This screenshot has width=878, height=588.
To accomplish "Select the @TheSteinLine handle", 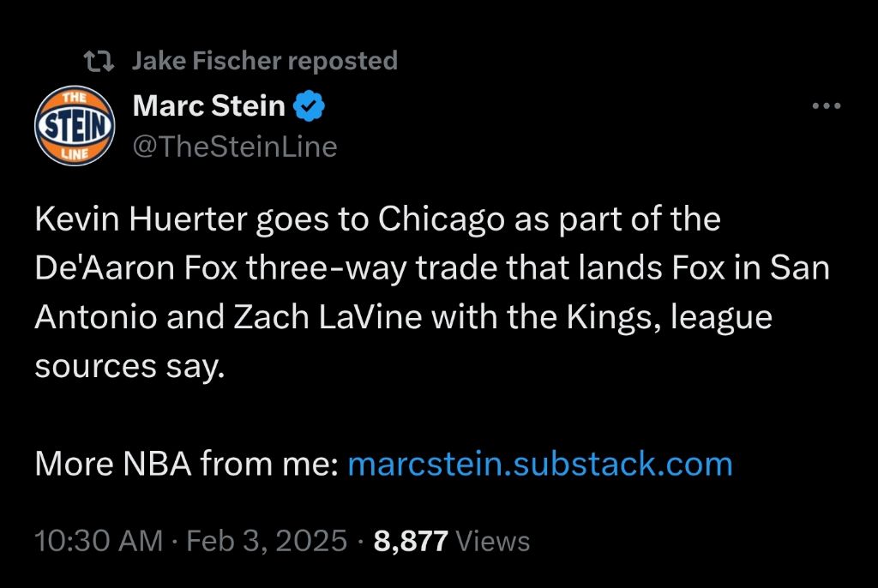I will 235,147.
